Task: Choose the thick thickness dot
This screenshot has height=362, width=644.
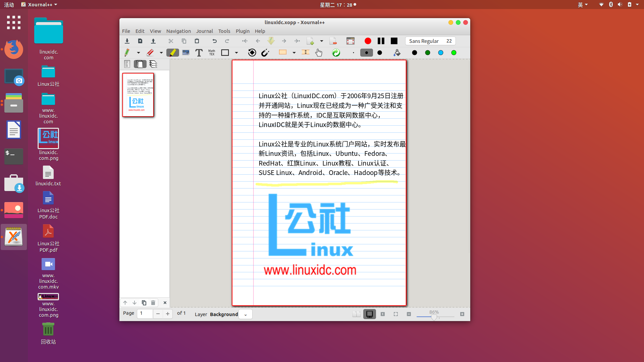Action: click(380, 53)
